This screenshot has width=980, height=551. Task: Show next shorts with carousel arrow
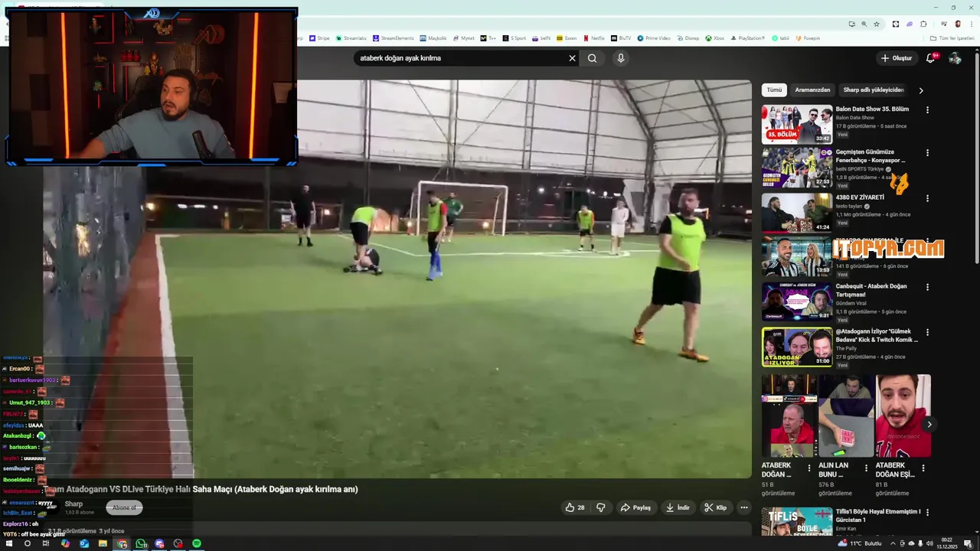coord(929,425)
